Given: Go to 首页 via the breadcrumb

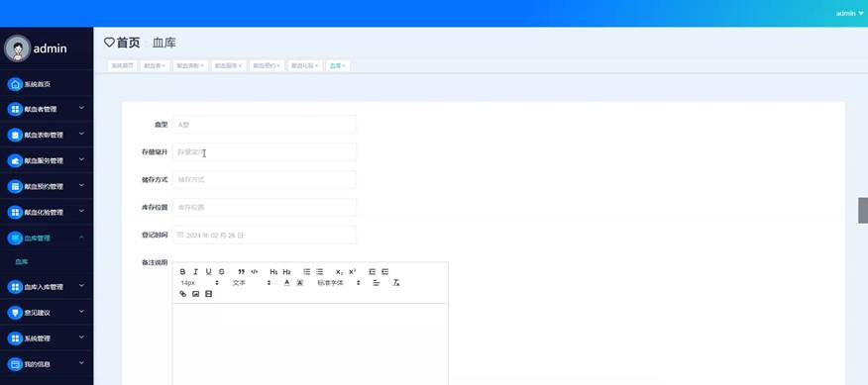Looking at the screenshot, I should click(x=129, y=43).
